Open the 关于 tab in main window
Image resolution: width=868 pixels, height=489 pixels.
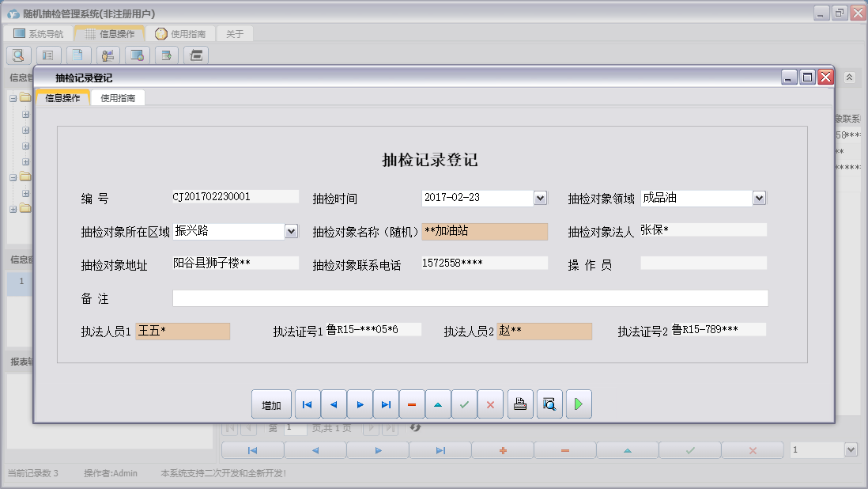(x=235, y=34)
